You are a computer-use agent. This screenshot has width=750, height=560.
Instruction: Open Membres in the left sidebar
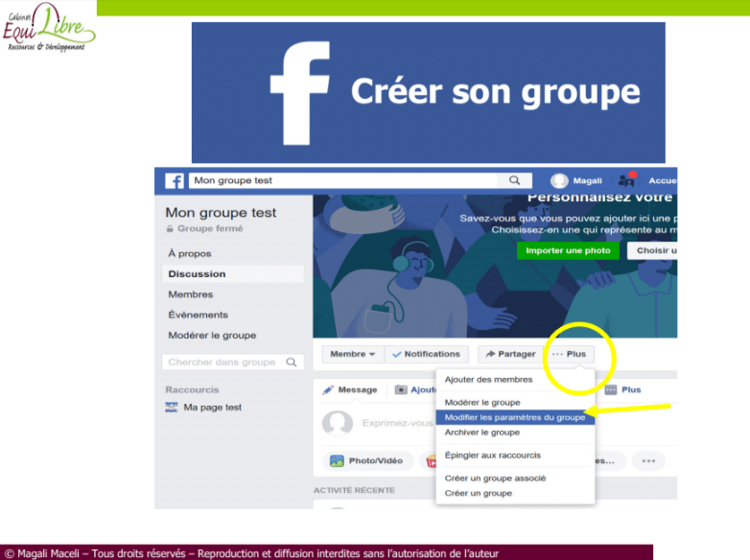[x=190, y=294]
